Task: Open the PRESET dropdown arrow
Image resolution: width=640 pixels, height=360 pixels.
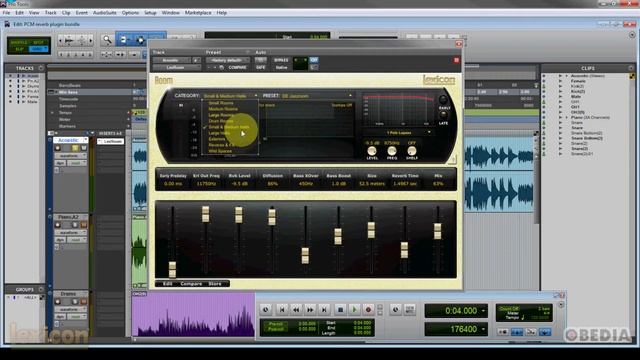Action: (x=350, y=96)
